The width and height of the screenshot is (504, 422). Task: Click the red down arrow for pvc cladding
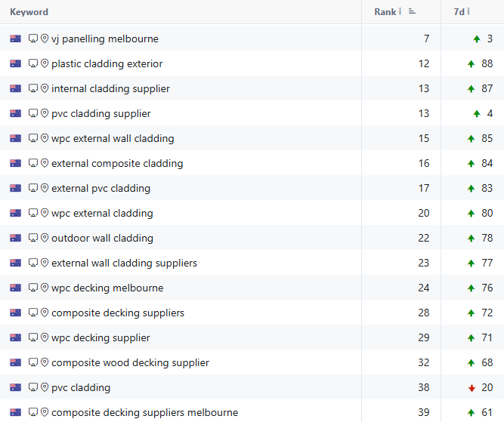tap(472, 388)
